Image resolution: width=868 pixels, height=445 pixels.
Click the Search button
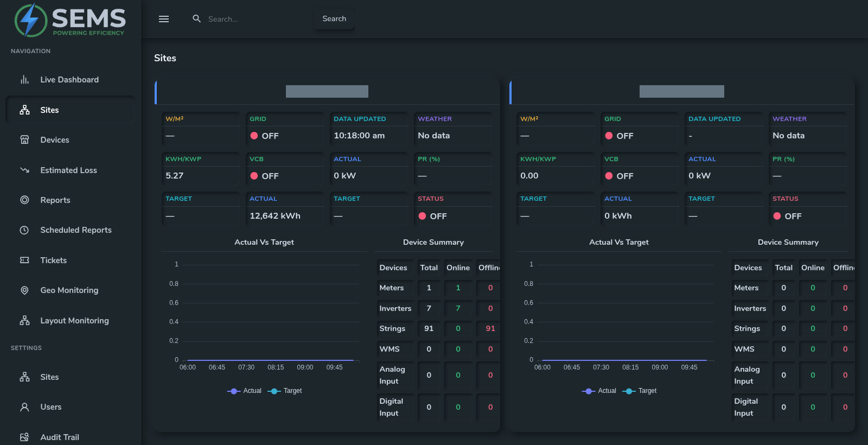click(334, 19)
